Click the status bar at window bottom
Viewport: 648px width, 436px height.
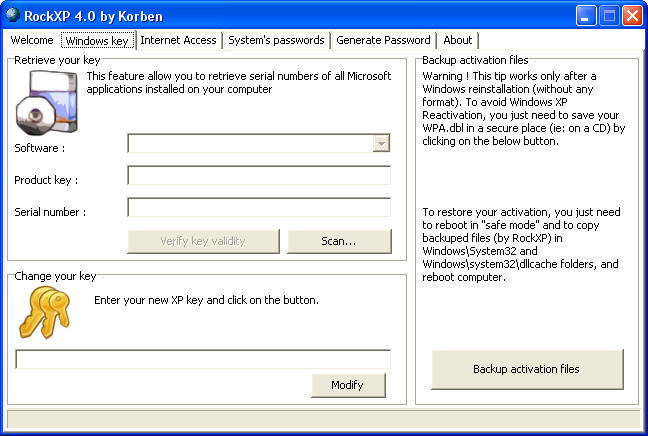[324, 419]
